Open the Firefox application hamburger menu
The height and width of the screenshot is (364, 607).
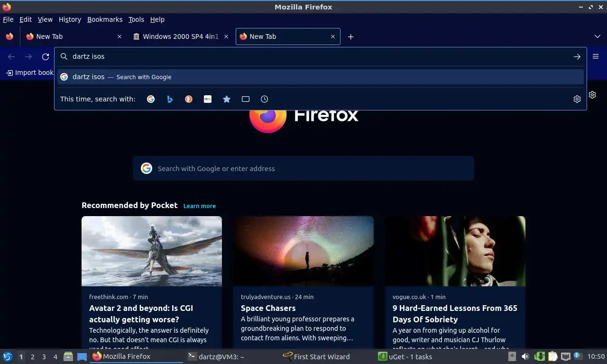point(596,56)
